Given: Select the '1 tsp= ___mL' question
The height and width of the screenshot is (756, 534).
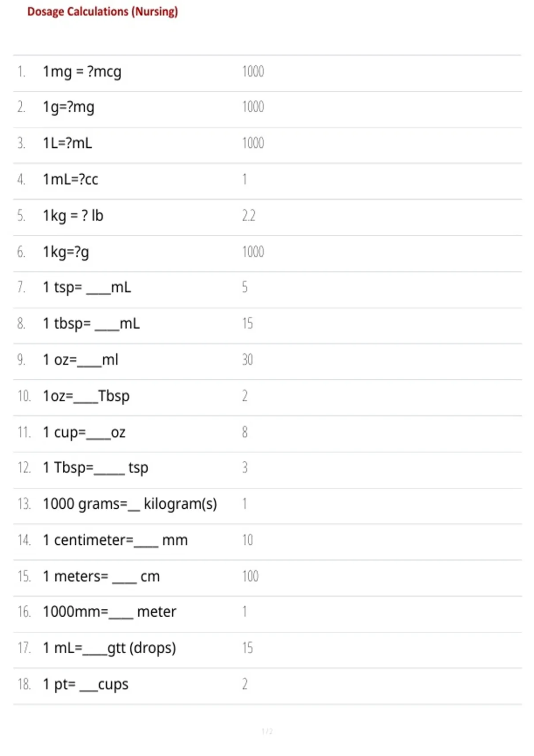Looking at the screenshot, I should (x=87, y=287).
